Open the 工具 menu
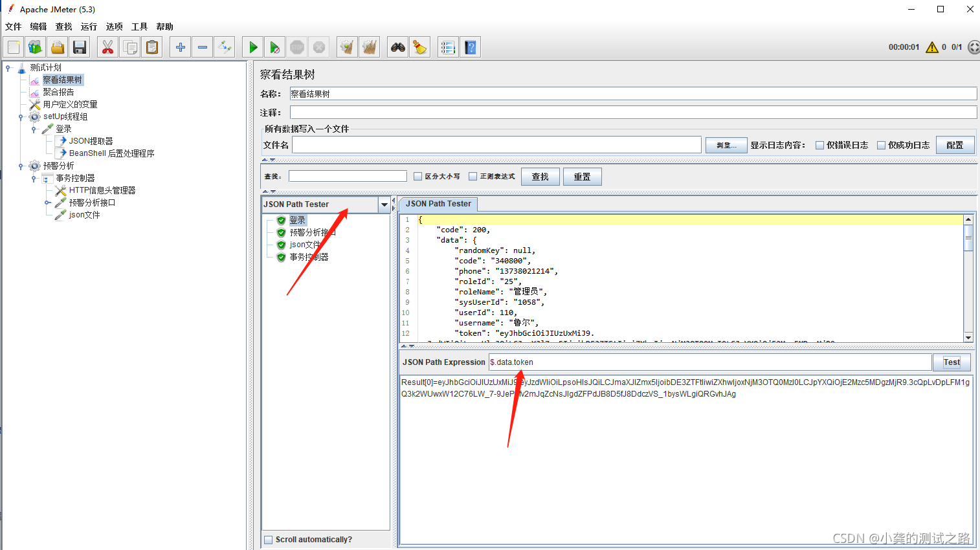Viewport: 980px width, 550px height. 139,27
